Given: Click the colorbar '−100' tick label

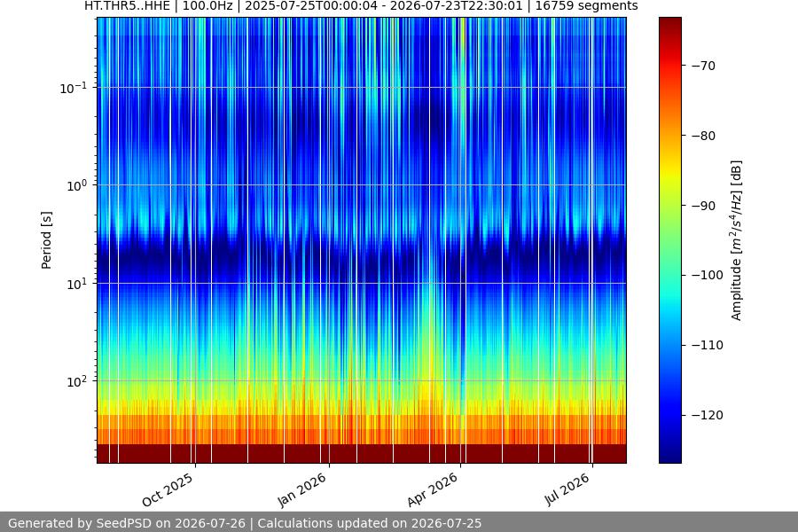Looking at the screenshot, I should click(707, 276).
